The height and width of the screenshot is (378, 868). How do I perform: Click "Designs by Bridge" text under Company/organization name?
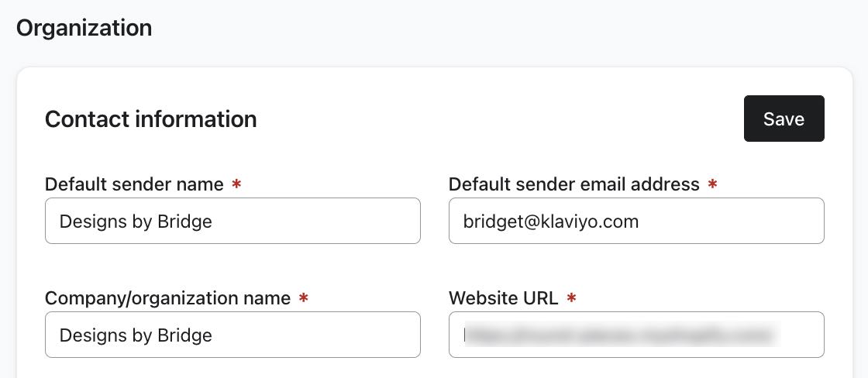coord(136,335)
